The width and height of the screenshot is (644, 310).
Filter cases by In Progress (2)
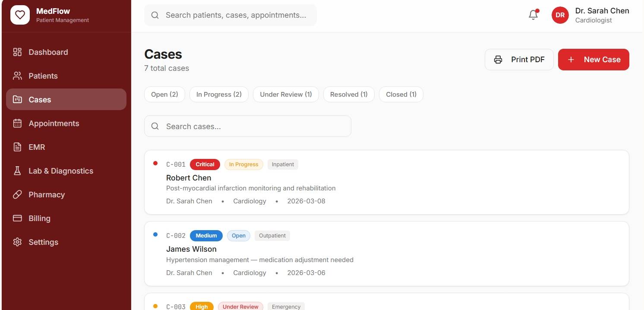click(219, 95)
